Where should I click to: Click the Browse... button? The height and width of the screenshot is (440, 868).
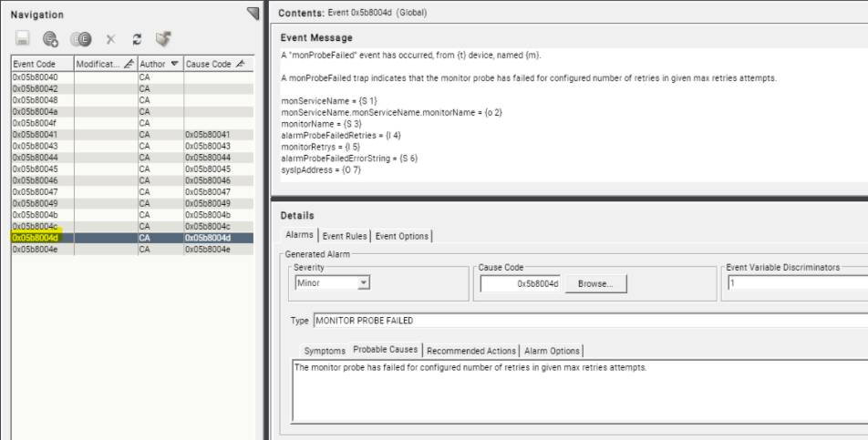coord(595,283)
